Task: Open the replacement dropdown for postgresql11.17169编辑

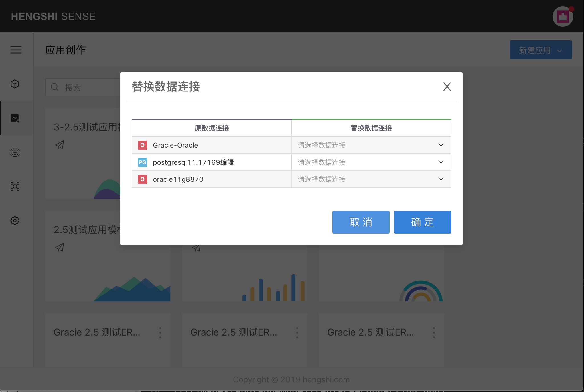Action: click(x=371, y=162)
